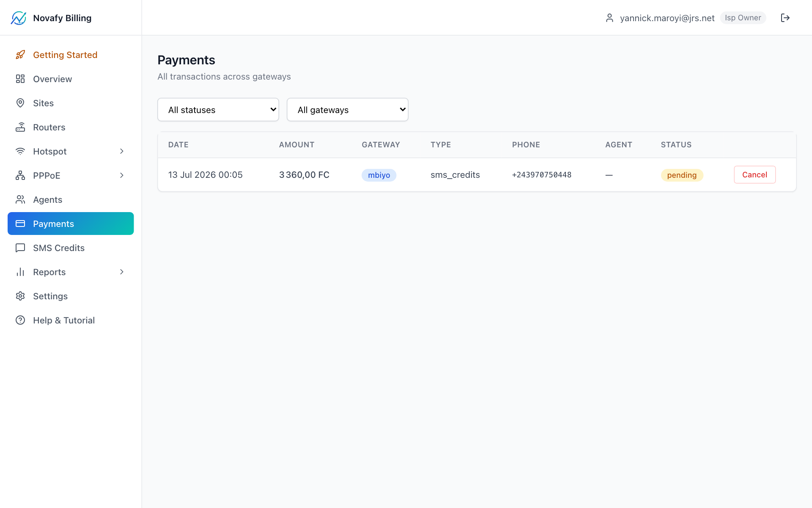This screenshot has height=508, width=812.
Task: Open the Routers section
Action: pyautogui.click(x=71, y=127)
